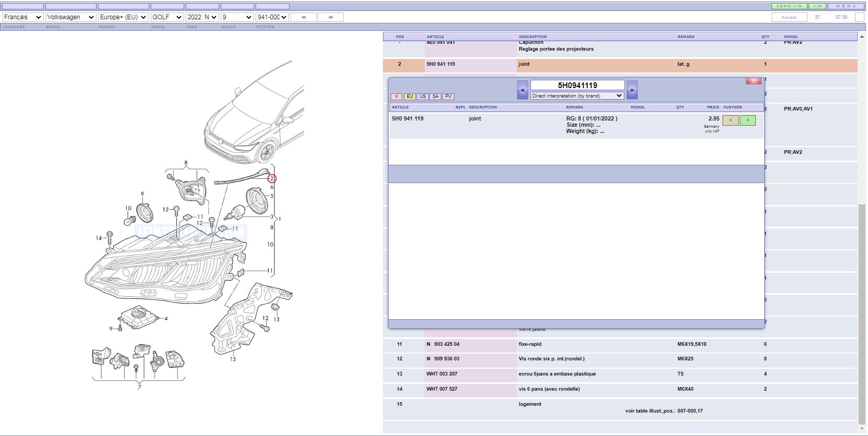Image resolution: width=868 pixels, height=436 pixels.
Task: Click 5H0 941 119 article in popup row
Action: tap(407, 119)
